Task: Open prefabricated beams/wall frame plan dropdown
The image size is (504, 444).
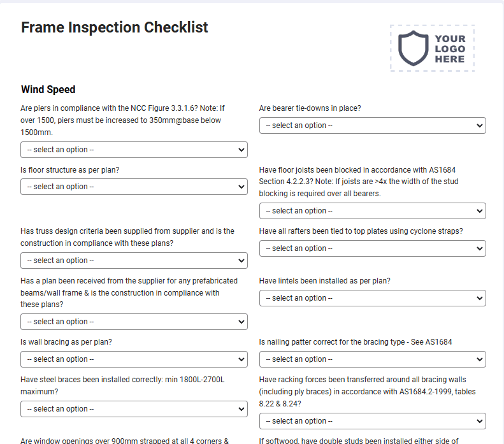Action: [x=134, y=322]
